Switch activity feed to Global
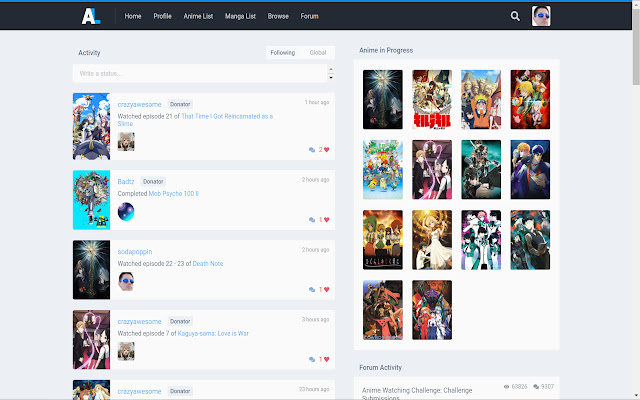Screen dimensions: 640x400 tap(318, 53)
